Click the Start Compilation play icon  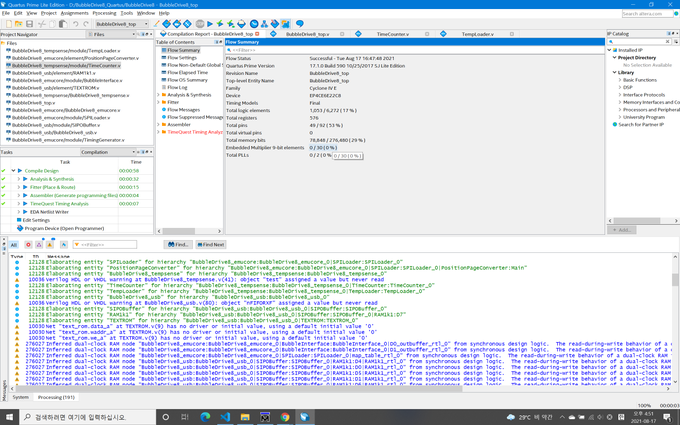(x=210, y=24)
